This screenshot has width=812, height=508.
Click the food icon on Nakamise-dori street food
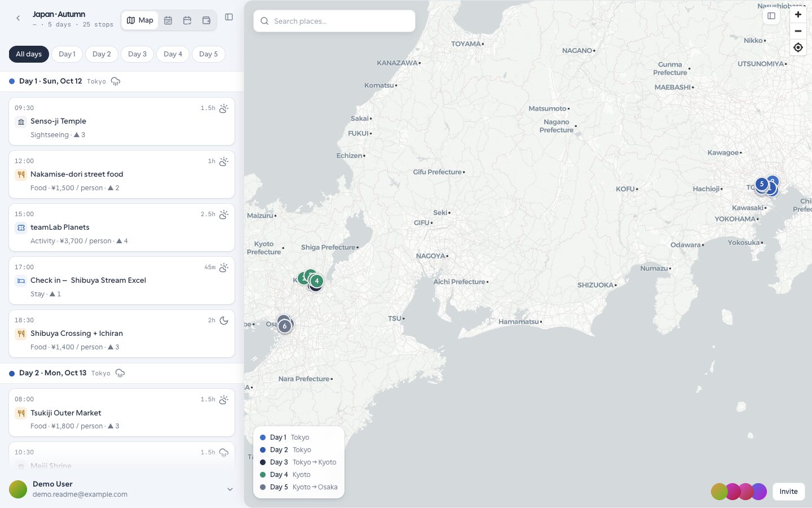click(x=21, y=174)
